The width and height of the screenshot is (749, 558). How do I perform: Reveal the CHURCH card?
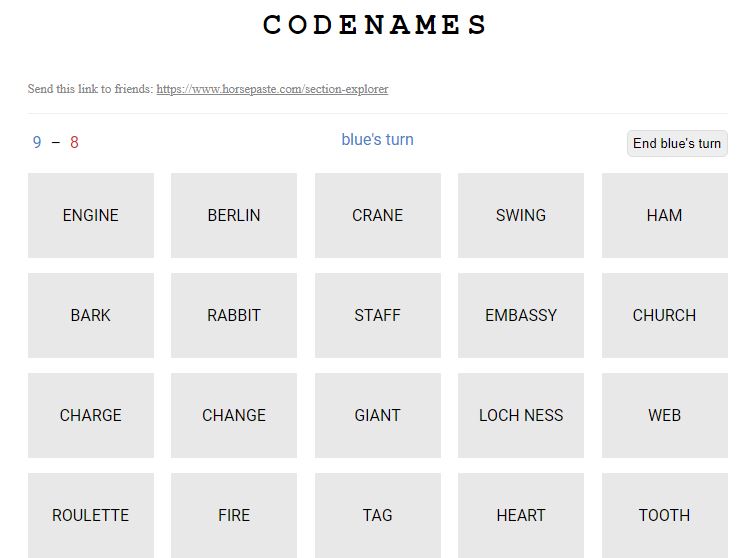pos(664,315)
